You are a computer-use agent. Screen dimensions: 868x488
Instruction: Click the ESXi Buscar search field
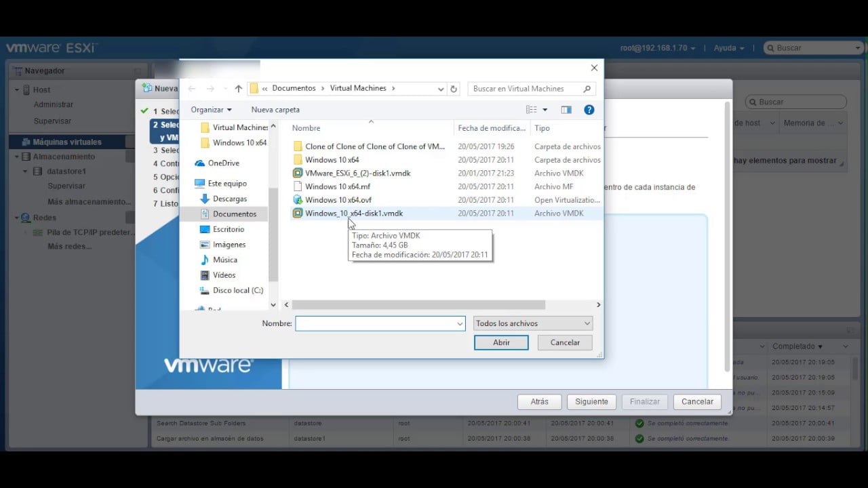pos(813,48)
